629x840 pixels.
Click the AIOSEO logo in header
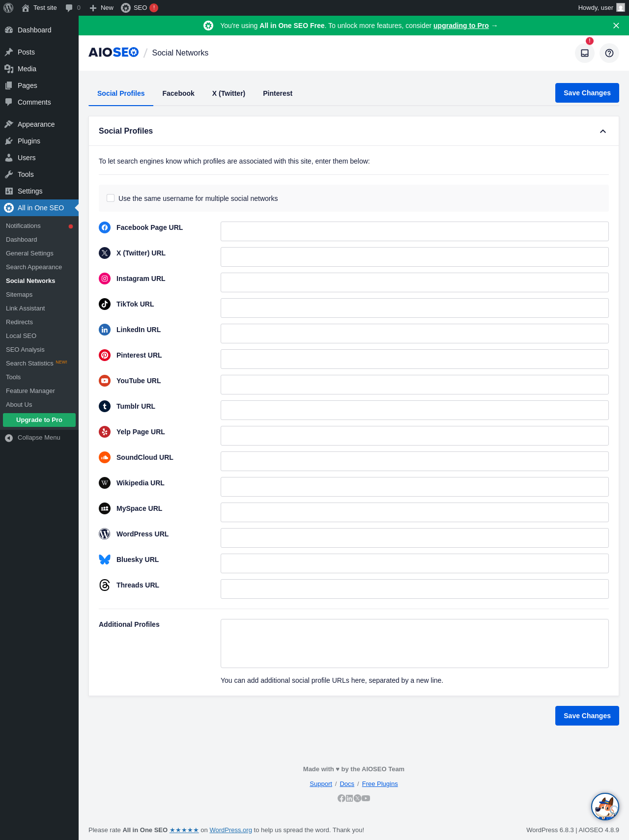pyautogui.click(x=114, y=53)
